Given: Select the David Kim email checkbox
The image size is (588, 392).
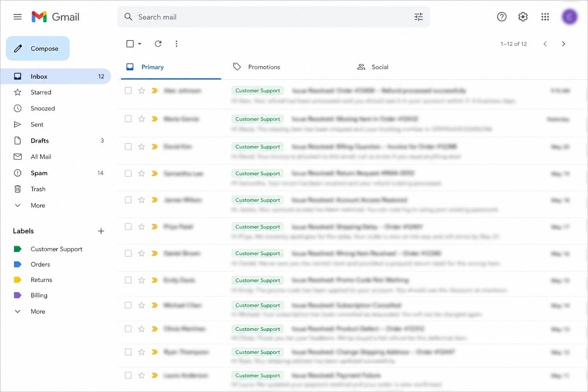Looking at the screenshot, I should pyautogui.click(x=128, y=147).
